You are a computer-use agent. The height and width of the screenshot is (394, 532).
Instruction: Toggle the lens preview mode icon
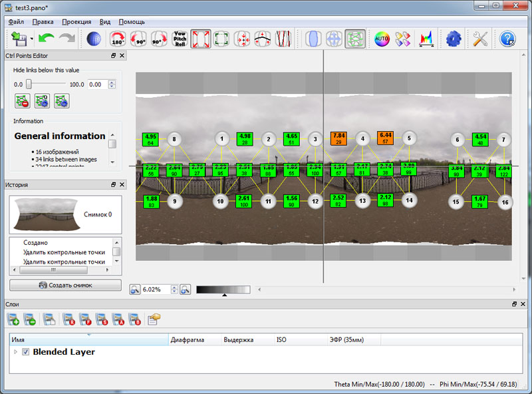[x=313, y=39]
